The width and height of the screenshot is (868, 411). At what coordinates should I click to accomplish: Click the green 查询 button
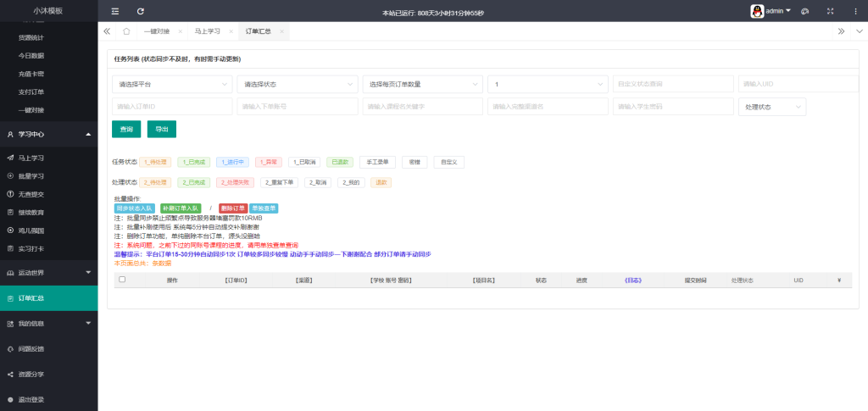[126, 130]
